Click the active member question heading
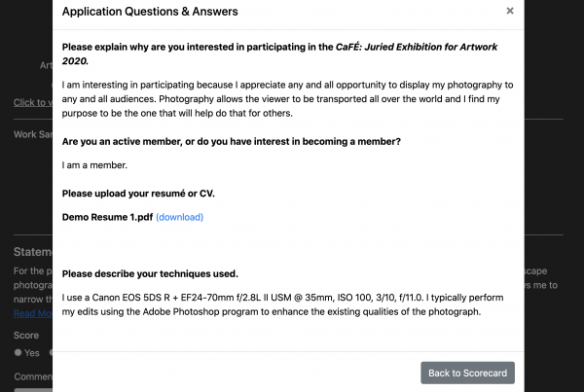The width and height of the screenshot is (584, 392). tap(232, 141)
